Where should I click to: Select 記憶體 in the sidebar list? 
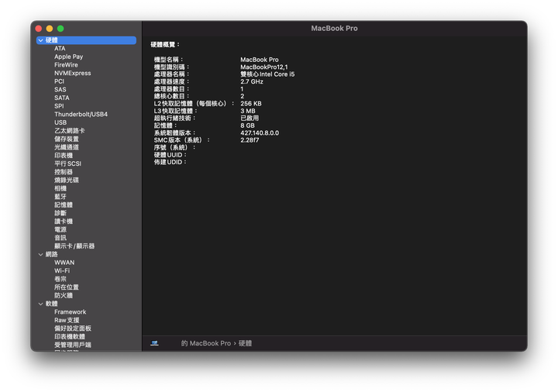[x=64, y=205]
